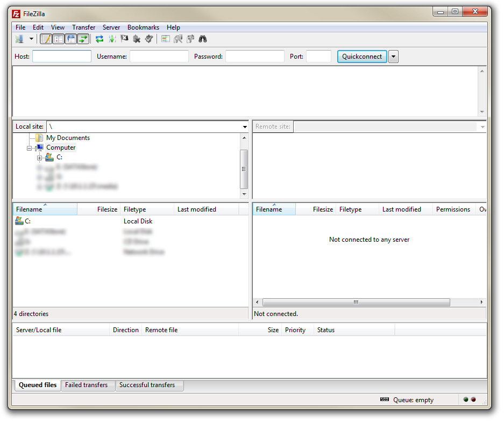Click inside the Host input field
The width and height of the screenshot is (504, 421).
(x=61, y=56)
